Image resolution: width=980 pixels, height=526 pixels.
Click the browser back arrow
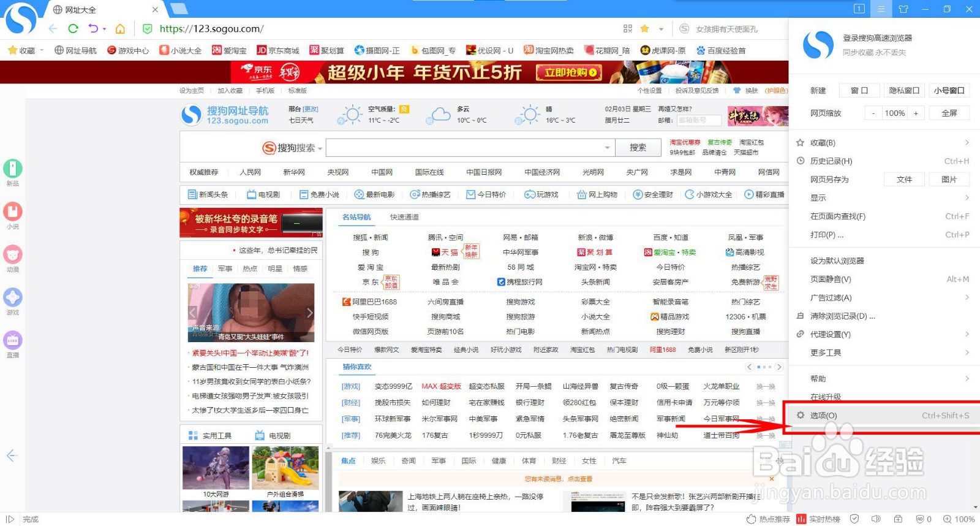[53, 29]
